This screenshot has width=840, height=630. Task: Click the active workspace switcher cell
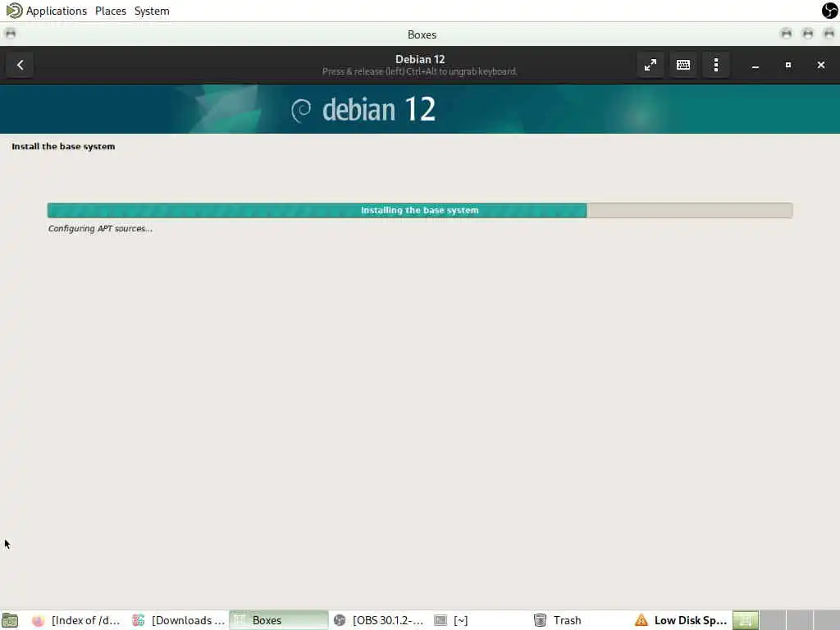point(746,620)
